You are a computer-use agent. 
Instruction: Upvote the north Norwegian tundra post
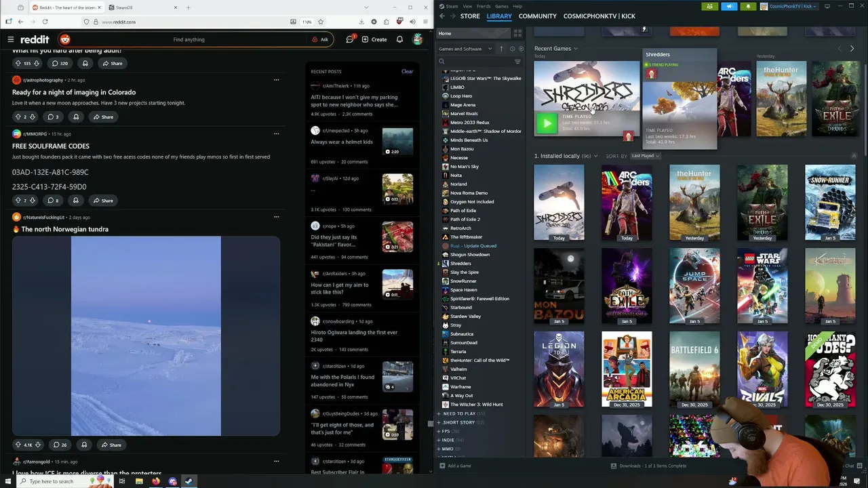pos(18,445)
